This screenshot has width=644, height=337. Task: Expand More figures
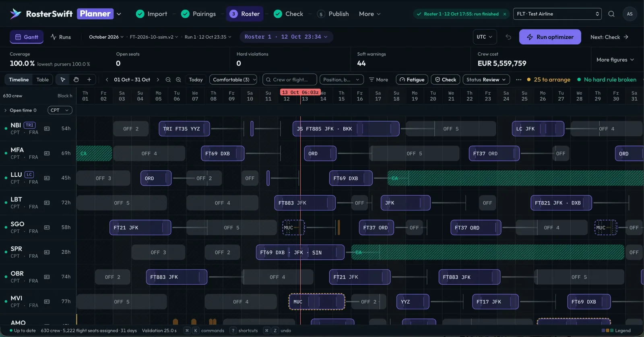(615, 60)
